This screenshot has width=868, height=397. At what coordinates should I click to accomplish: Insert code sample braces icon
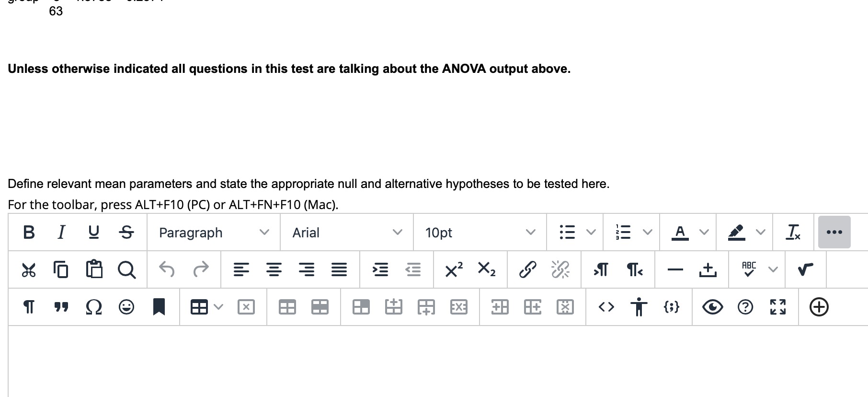point(672,307)
